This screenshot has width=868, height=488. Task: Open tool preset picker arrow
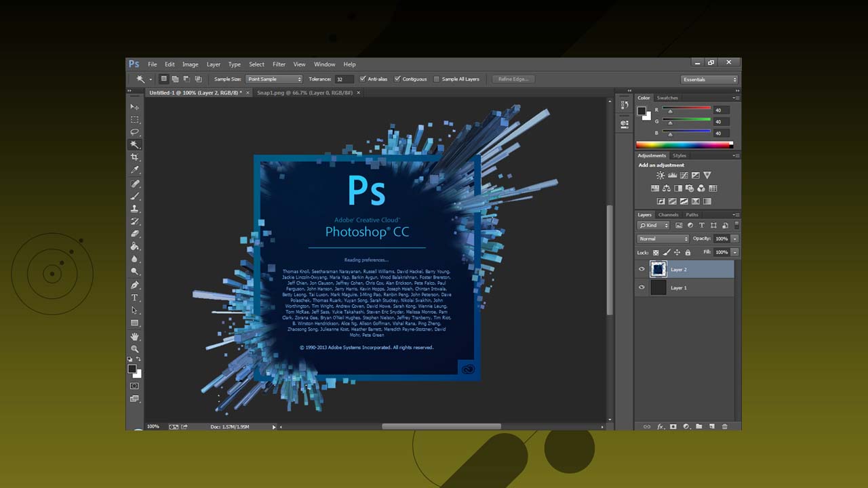point(150,79)
